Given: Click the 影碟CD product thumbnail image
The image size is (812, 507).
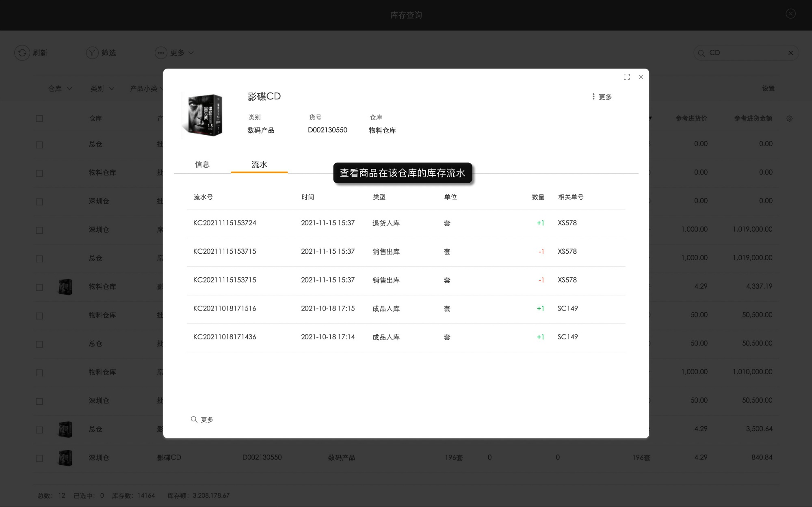Looking at the screenshot, I should click(x=204, y=115).
